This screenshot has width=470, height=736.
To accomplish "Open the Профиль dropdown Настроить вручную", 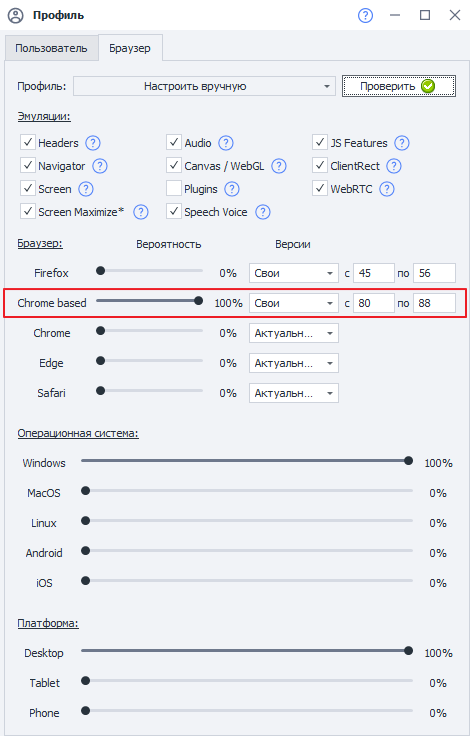I will (x=204, y=86).
